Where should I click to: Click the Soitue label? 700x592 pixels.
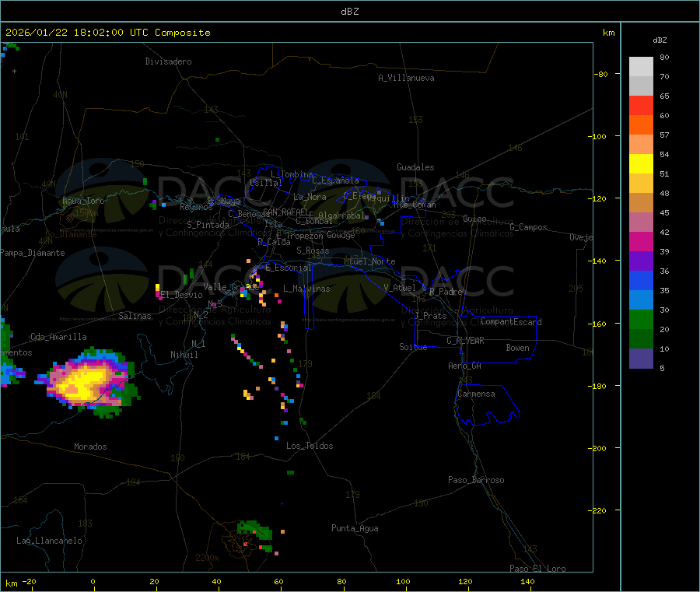413,347
